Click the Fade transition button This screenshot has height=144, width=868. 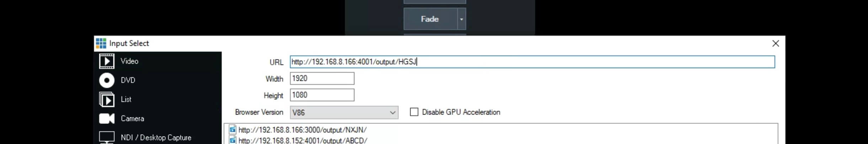[430, 19]
